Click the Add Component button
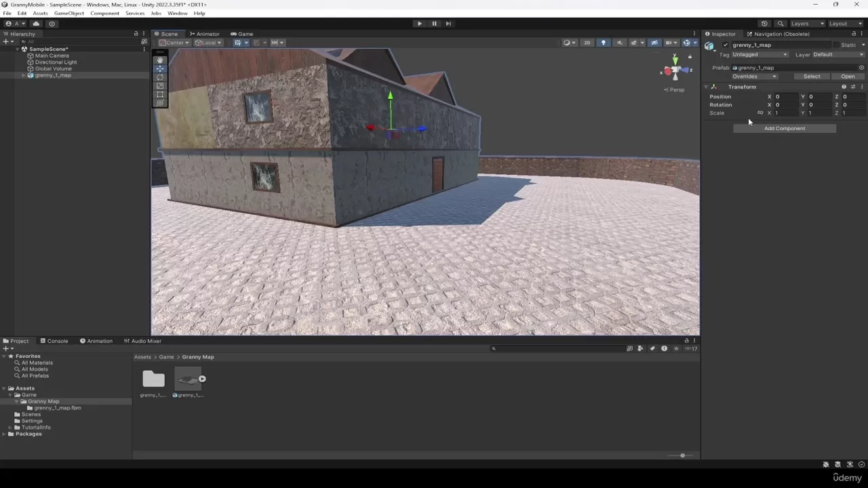This screenshot has width=868, height=488. click(784, 128)
